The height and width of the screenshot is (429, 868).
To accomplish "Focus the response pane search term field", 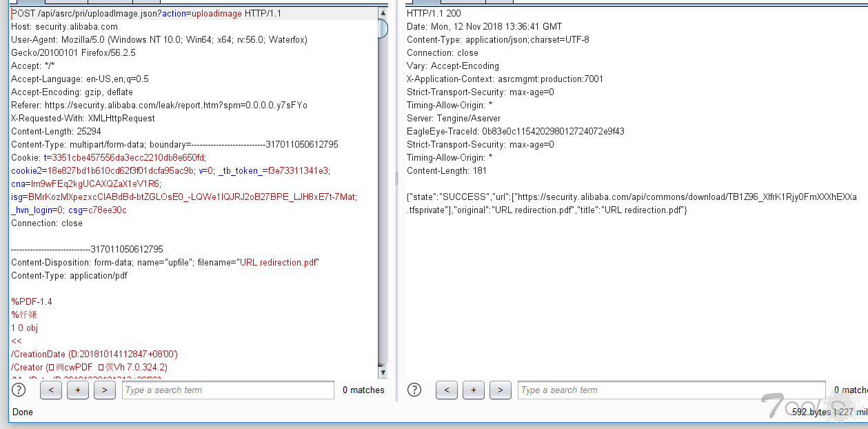I will pos(672,390).
